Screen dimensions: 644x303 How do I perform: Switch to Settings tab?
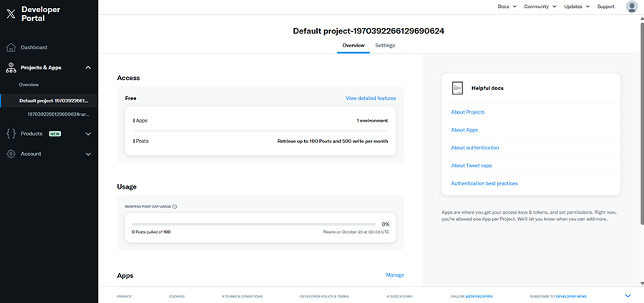[x=385, y=46]
